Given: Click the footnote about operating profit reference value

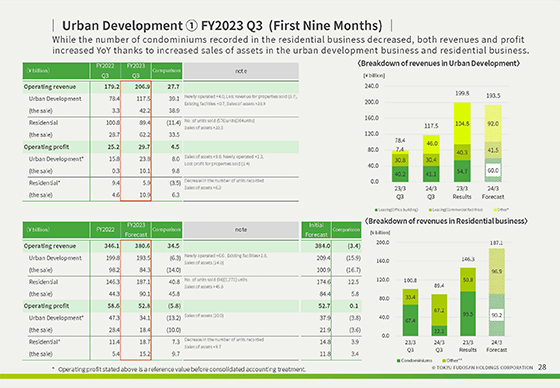Looking at the screenshot, I should coord(179,369).
